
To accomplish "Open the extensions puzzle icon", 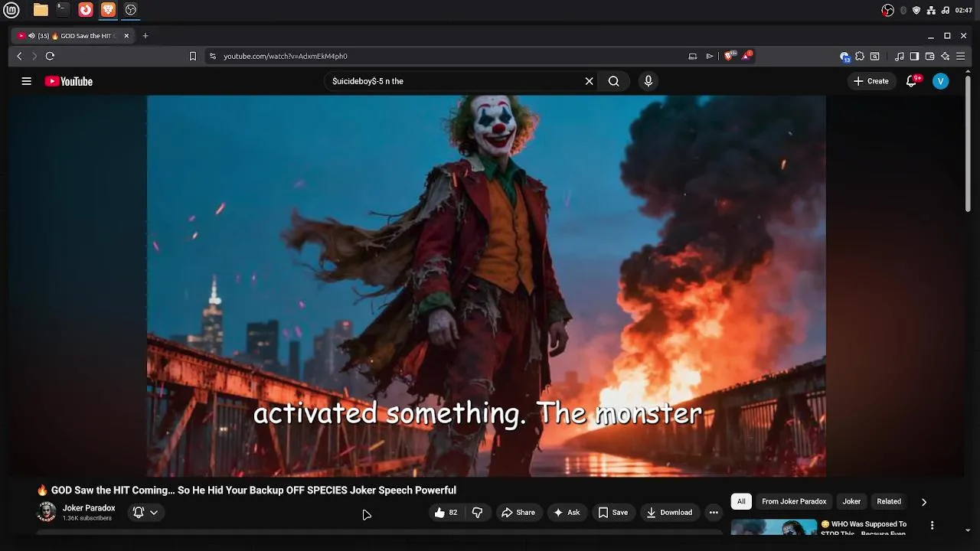I will click(860, 56).
